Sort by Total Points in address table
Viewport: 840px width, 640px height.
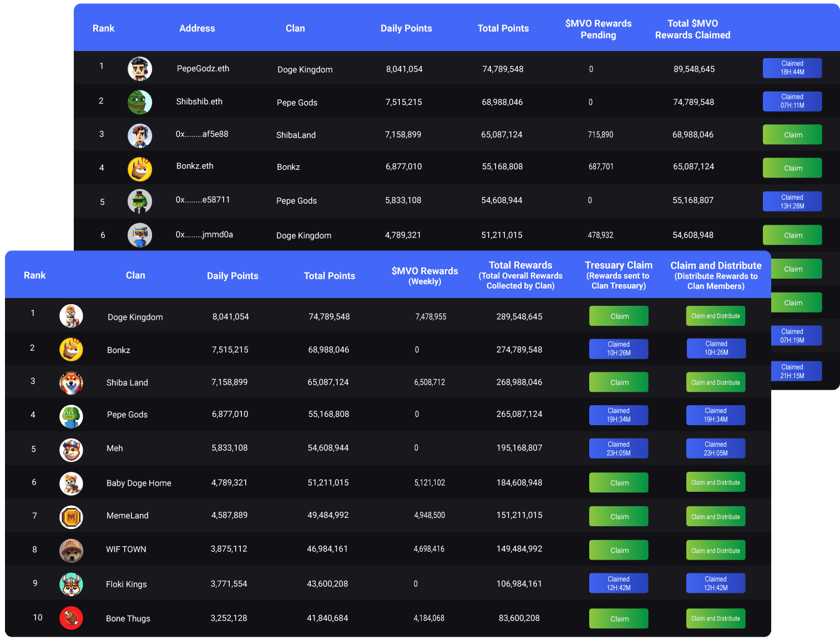pyautogui.click(x=503, y=28)
